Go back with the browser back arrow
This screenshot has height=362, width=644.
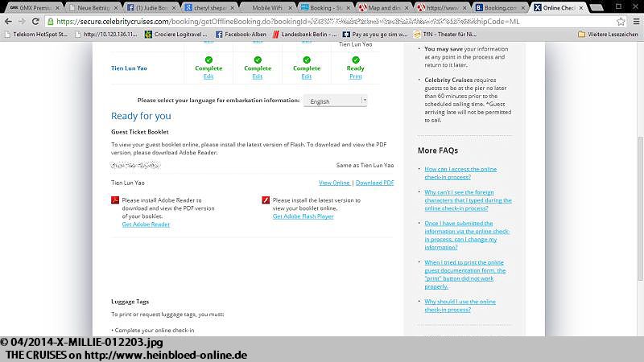tap(8, 22)
